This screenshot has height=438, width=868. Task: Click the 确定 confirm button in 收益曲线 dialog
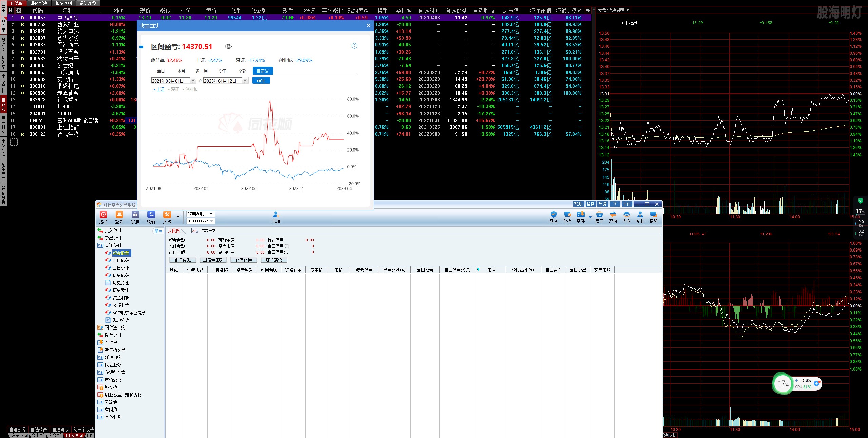click(261, 80)
